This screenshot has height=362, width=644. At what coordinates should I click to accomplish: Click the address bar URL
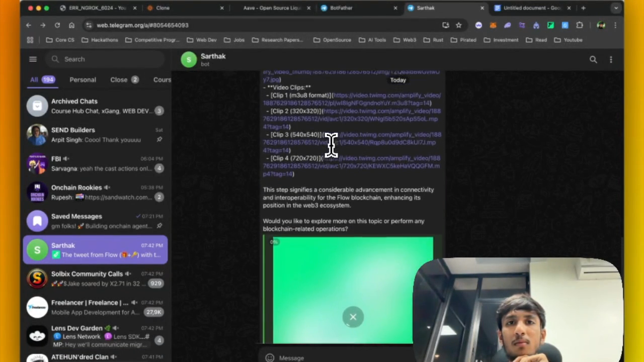pyautogui.click(x=142, y=25)
